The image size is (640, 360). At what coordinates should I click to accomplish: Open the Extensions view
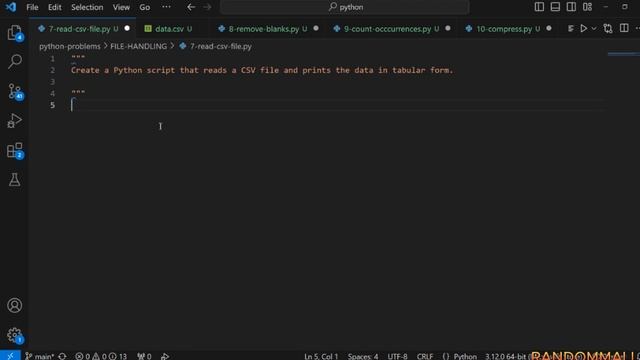[15, 150]
